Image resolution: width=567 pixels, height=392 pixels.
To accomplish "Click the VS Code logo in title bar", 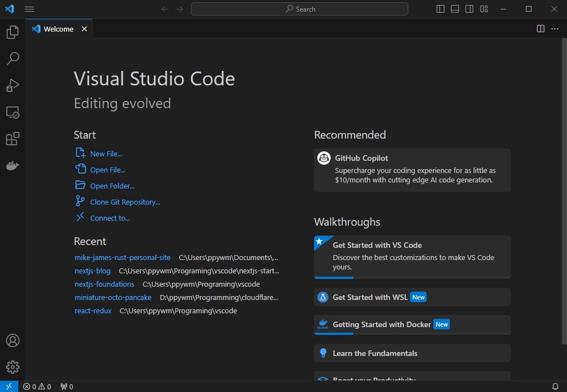I will pos(10,9).
